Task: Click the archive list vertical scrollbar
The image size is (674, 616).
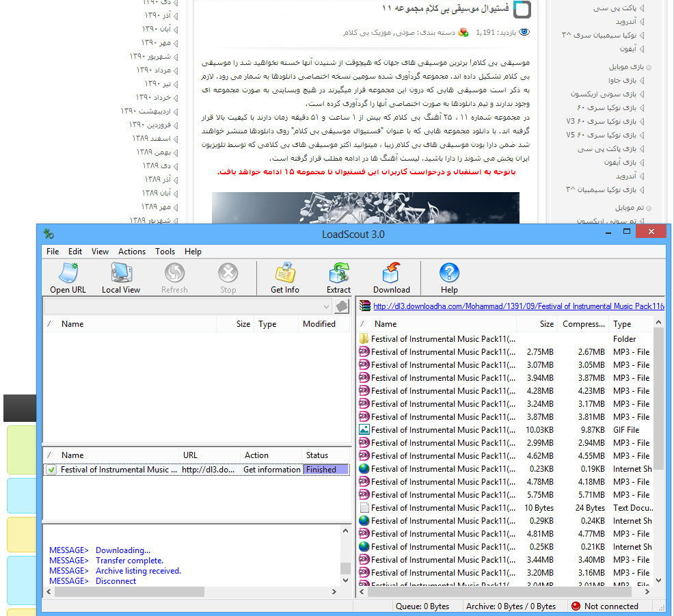Action: point(659,410)
